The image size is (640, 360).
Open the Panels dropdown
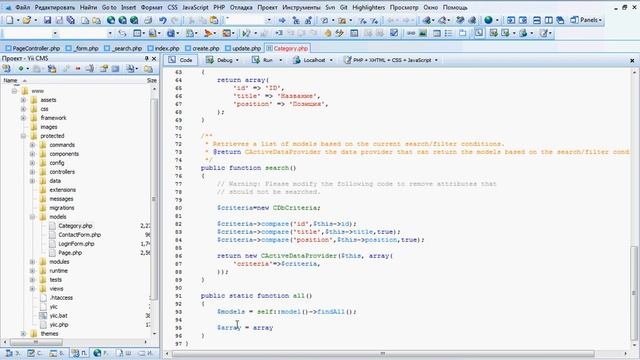[587, 20]
